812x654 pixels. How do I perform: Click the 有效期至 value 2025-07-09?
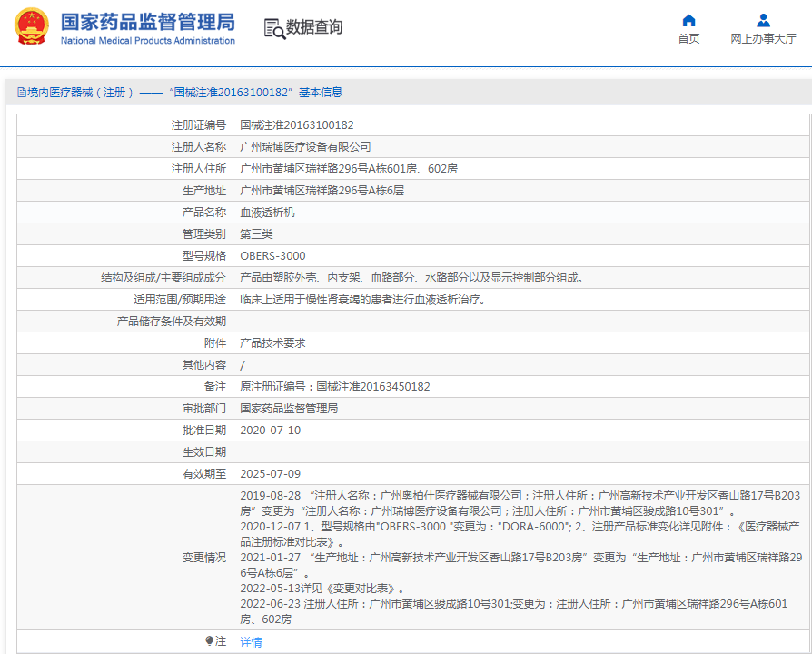tap(270, 474)
